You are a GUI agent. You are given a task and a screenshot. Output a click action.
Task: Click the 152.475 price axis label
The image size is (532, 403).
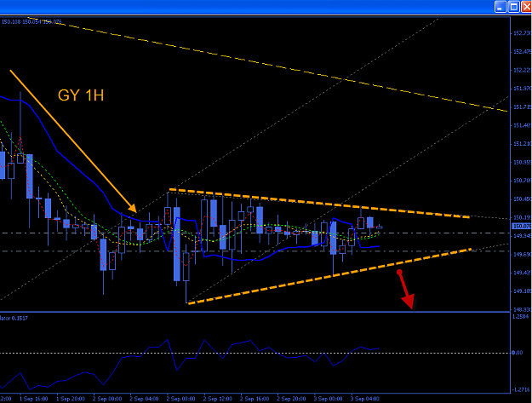(522, 52)
